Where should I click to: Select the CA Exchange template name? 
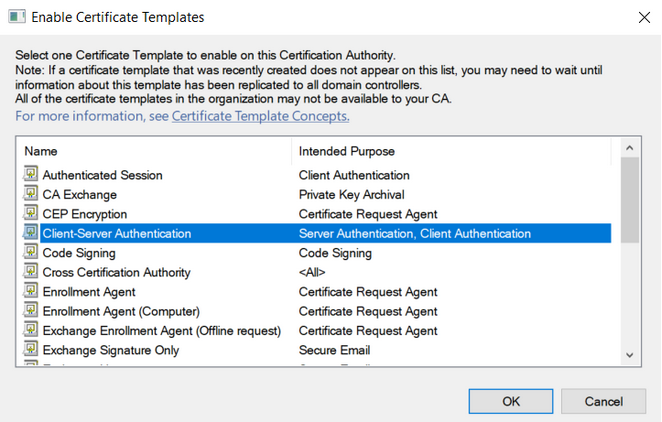click(80, 195)
